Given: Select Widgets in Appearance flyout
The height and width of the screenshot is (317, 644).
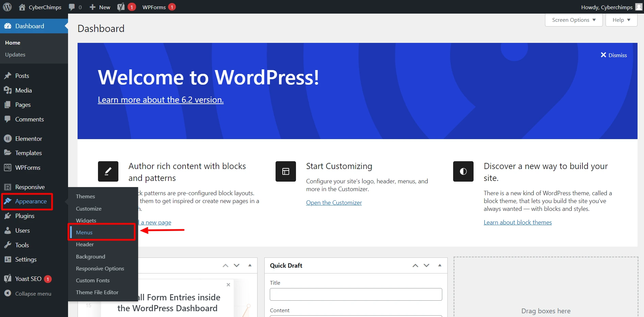Looking at the screenshot, I should pos(86,220).
